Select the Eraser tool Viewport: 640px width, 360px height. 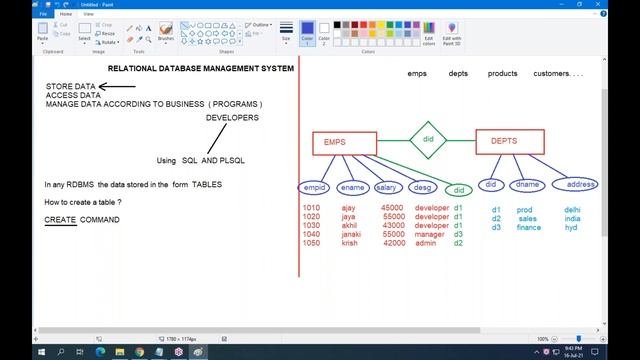coord(130,39)
